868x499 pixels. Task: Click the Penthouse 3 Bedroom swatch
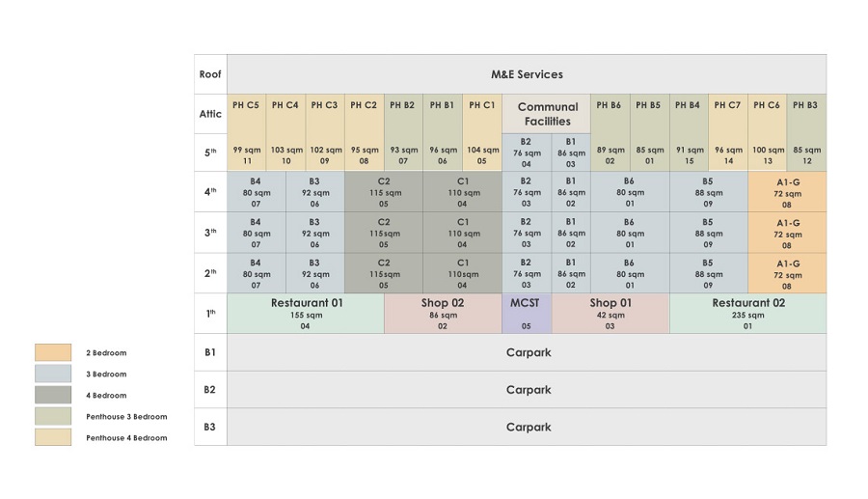pyautogui.click(x=53, y=416)
